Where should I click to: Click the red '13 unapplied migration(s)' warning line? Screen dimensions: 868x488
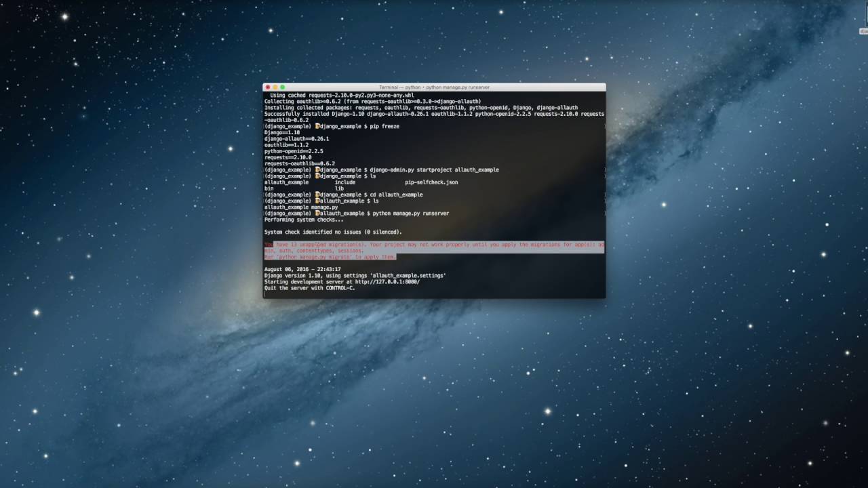click(x=434, y=244)
